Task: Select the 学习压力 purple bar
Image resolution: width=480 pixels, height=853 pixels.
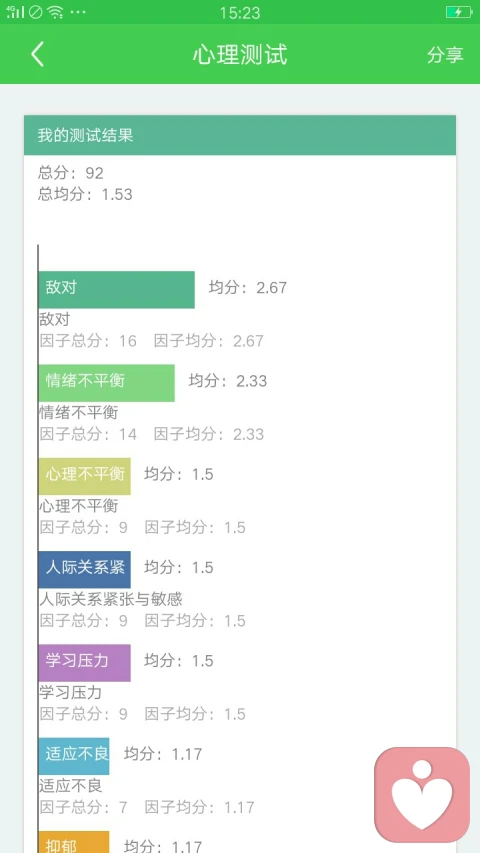Action: tap(84, 663)
